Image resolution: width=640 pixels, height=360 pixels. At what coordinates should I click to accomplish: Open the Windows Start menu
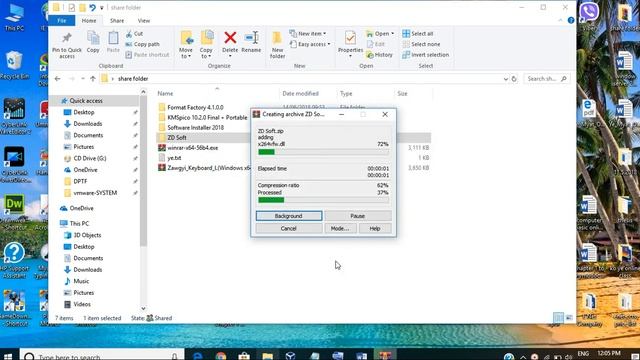tap(8, 356)
